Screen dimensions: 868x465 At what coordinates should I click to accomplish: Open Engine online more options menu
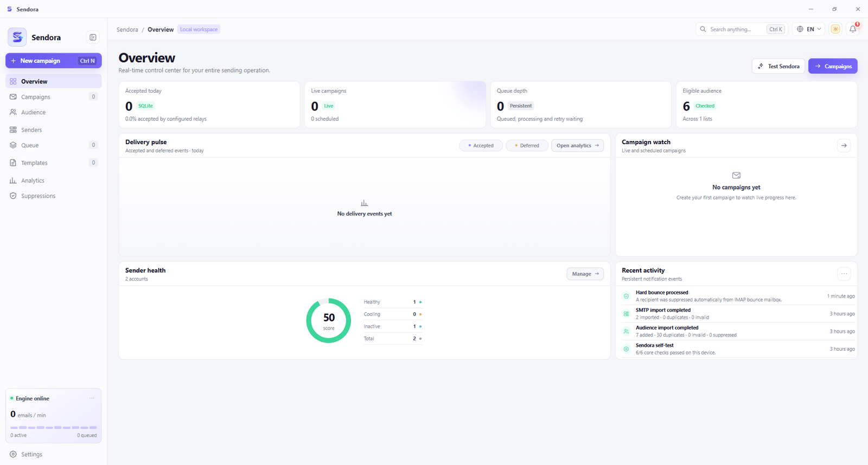[x=92, y=398]
